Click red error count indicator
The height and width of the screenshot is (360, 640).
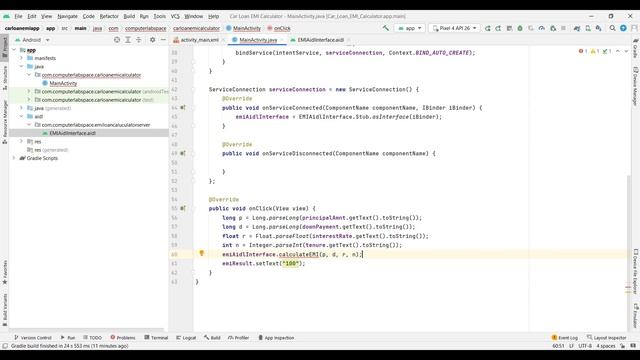(582, 51)
